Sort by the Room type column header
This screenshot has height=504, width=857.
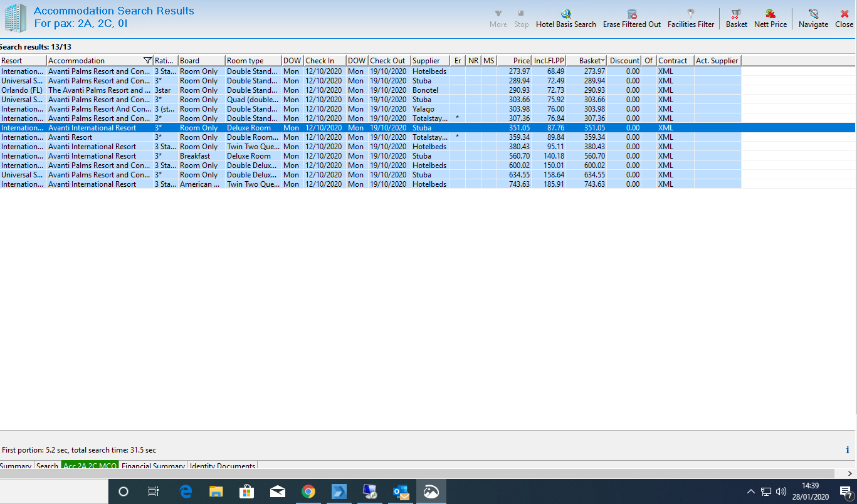253,61
